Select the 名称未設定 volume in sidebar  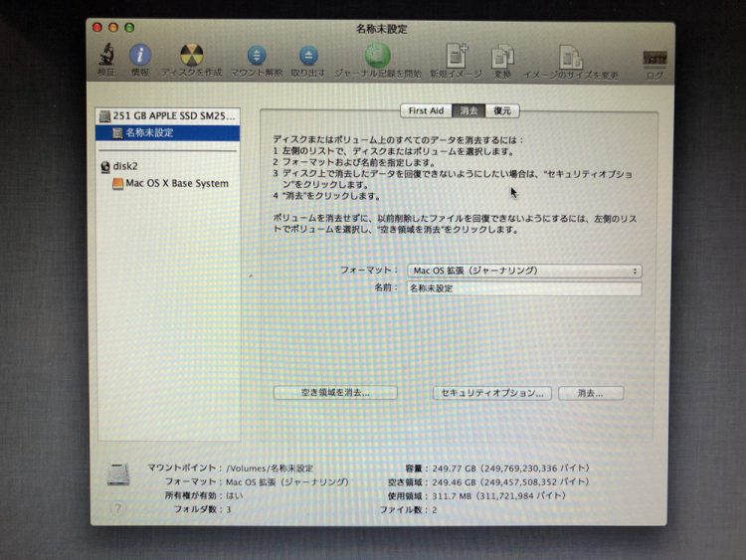click(168, 132)
